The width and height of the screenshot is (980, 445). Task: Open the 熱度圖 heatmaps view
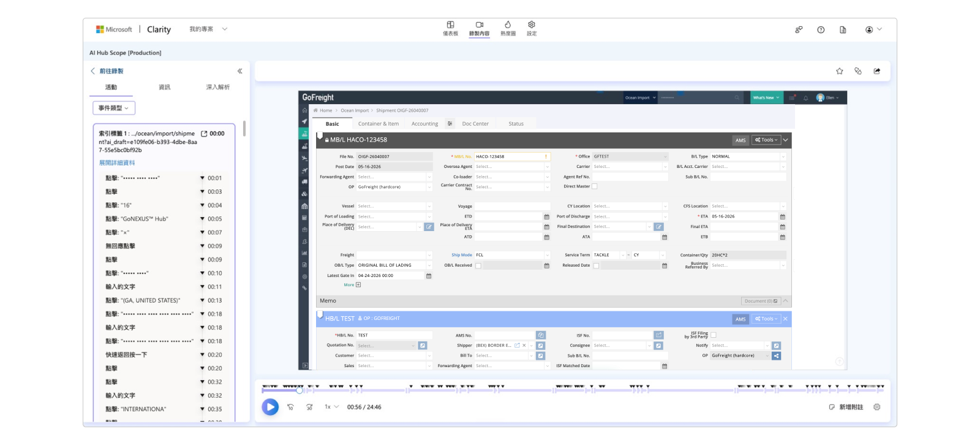(x=508, y=28)
